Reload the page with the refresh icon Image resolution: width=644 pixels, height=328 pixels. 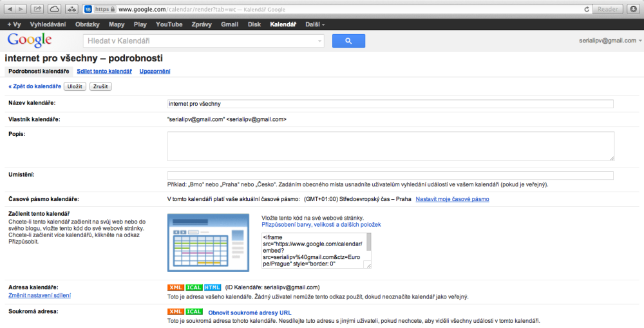587,9
